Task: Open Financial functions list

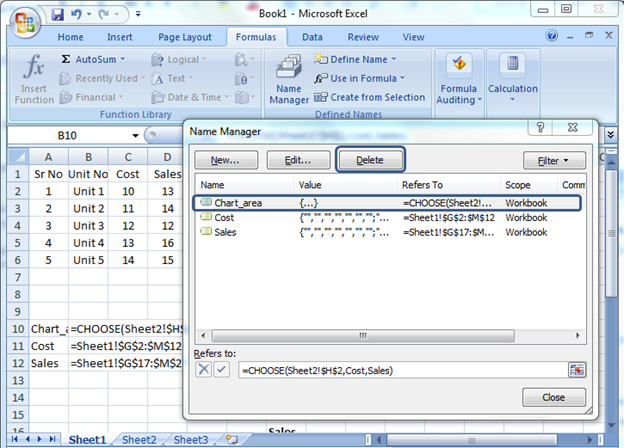Action: (92, 97)
